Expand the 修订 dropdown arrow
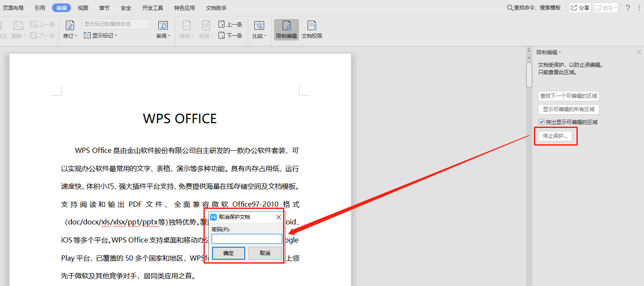644x286 pixels. click(x=76, y=36)
